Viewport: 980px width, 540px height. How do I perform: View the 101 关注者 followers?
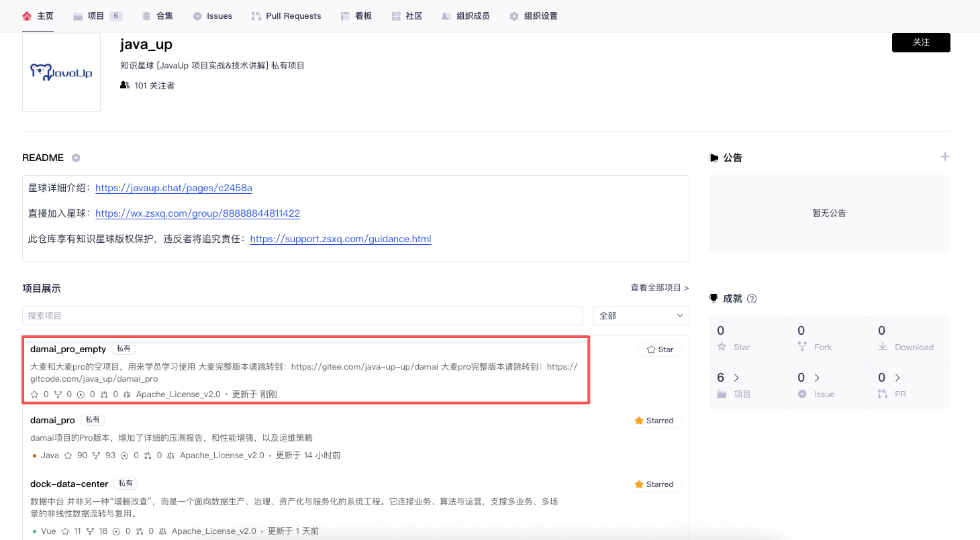click(148, 85)
